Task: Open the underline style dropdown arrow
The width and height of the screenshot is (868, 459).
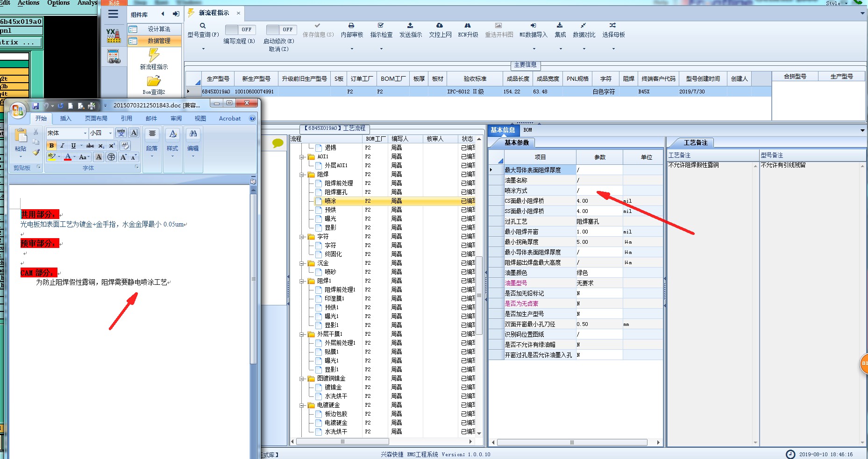Action: 81,146
